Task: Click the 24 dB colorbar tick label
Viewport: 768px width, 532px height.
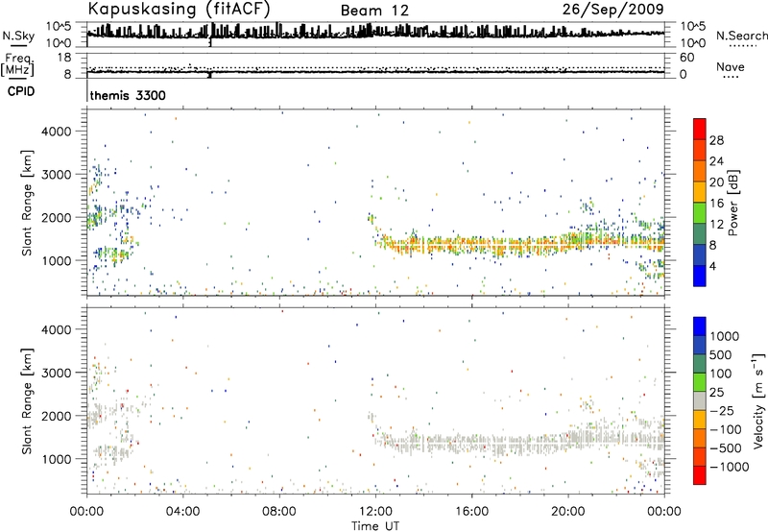Action: point(716,161)
